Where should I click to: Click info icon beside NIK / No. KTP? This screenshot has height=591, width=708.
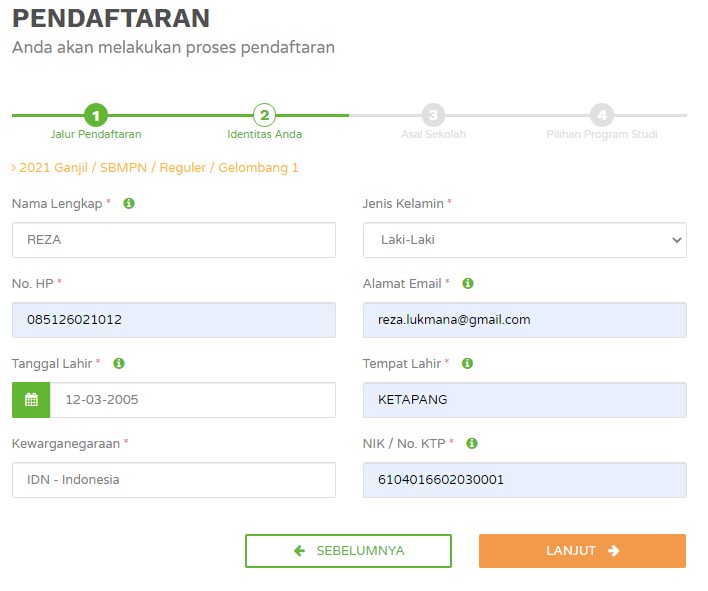point(472,443)
